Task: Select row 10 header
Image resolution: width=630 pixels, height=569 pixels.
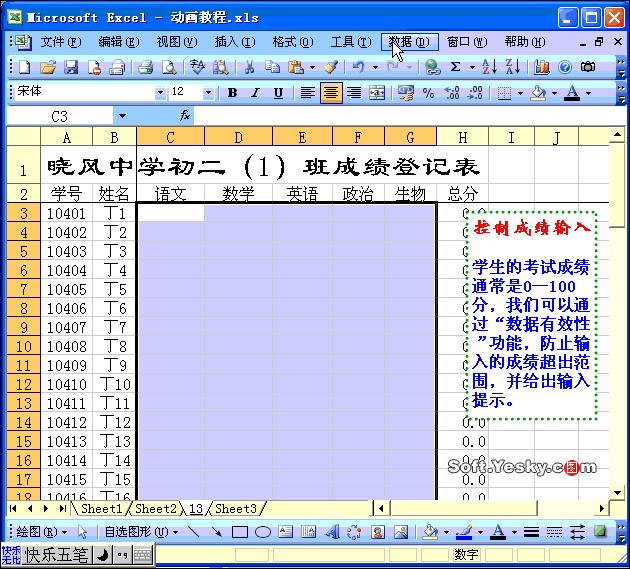Action: pyautogui.click(x=24, y=346)
